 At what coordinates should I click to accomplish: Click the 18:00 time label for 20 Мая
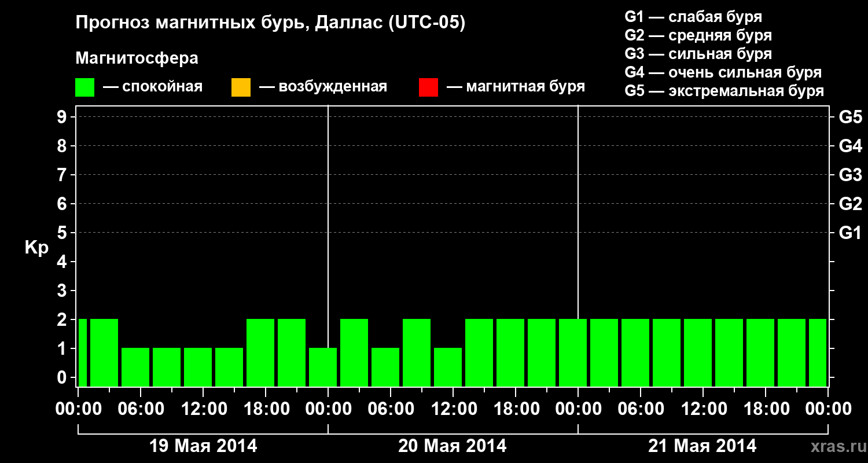(x=516, y=409)
